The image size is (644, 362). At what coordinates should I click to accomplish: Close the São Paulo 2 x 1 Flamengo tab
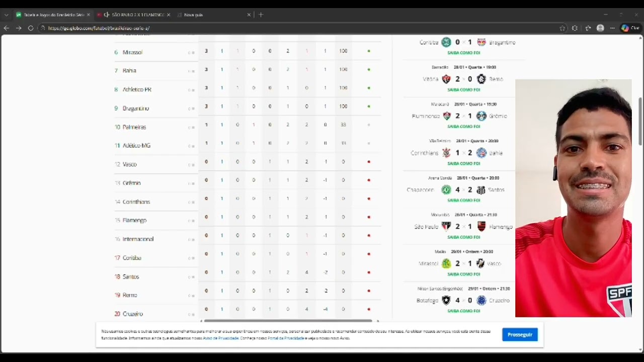coord(168,15)
